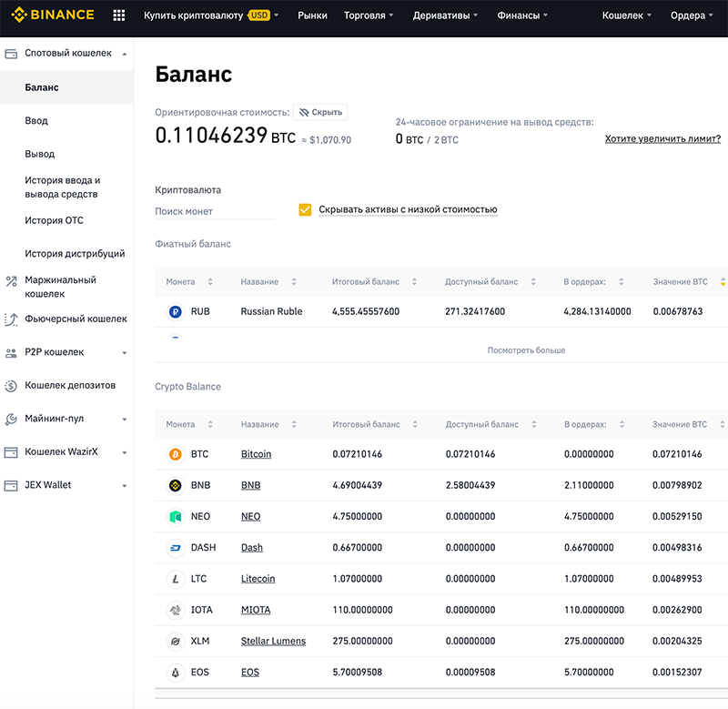Viewport: 728px width, 709px height.
Task: Click the LTC coin icon
Action: point(176,579)
